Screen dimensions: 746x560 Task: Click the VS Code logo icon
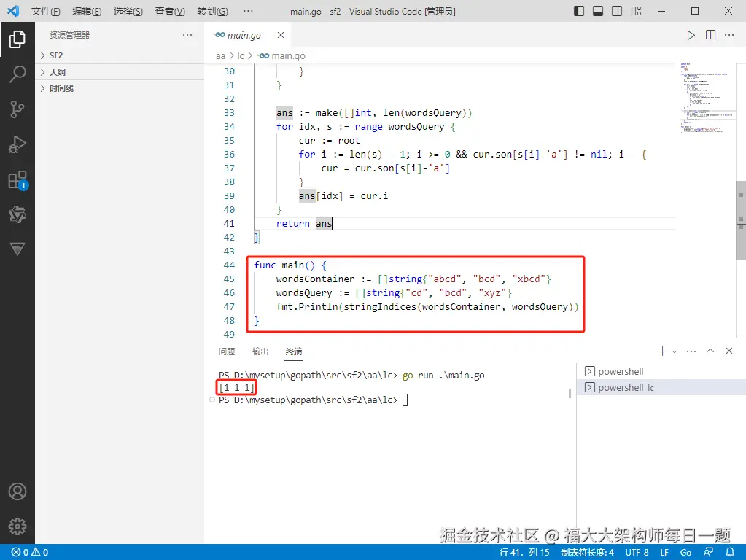click(13, 11)
